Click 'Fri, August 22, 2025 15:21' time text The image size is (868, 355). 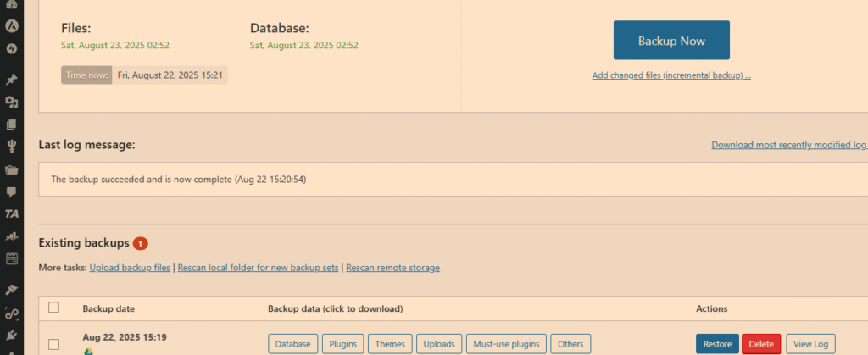170,75
